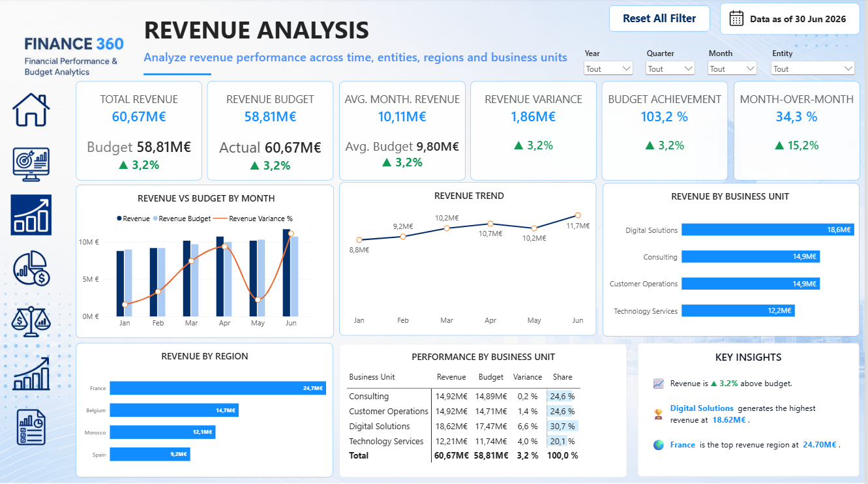Image resolution: width=868 pixels, height=484 pixels.
Task: Click the report checklist icon in the sidebar
Action: pos(31,427)
